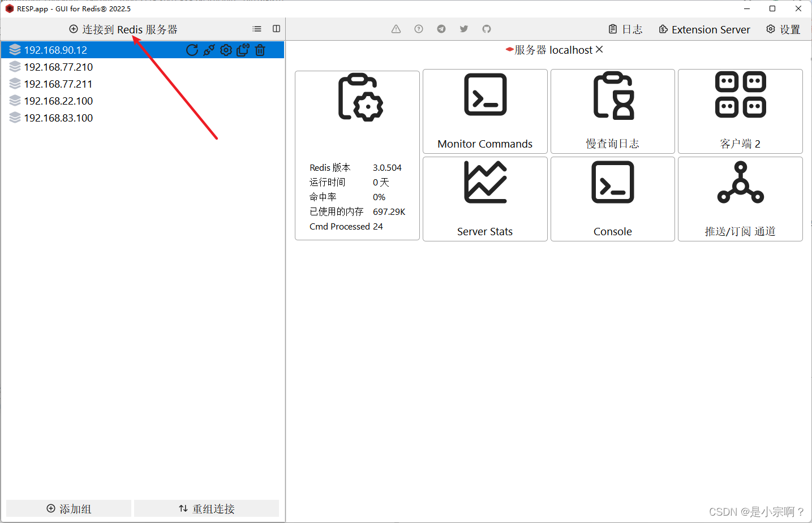Open the Twitter bird icon link
The width and height of the screenshot is (812, 523).
coord(464,29)
